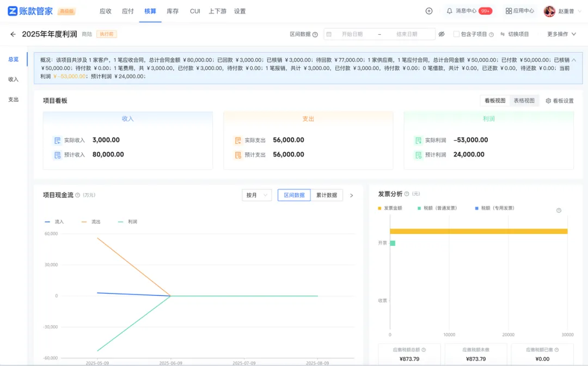Hide the 流出 series in the cash flow legend
This screenshot has width=588, height=366.
click(x=92, y=221)
